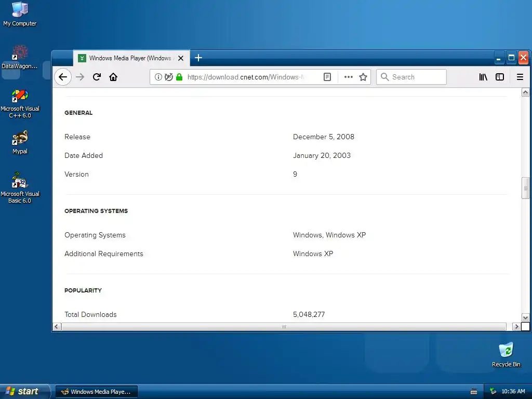Image resolution: width=532 pixels, height=399 pixels.
Task: Click the release date December 5, 2008
Action: coord(323,137)
